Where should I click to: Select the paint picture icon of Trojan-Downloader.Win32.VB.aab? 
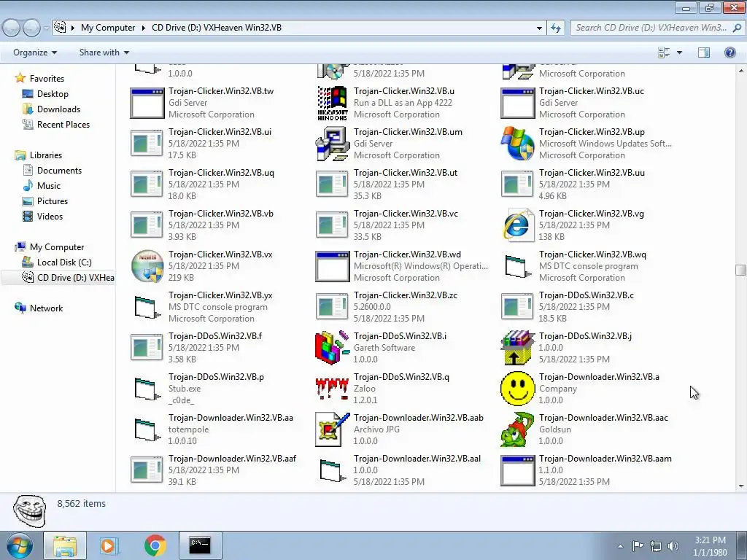click(333, 429)
